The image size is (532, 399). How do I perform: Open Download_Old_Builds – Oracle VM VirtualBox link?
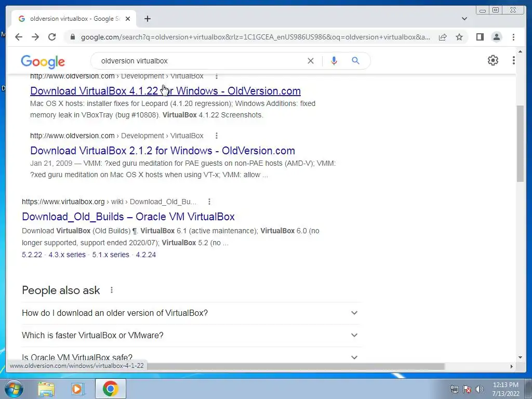pyautogui.click(x=128, y=217)
